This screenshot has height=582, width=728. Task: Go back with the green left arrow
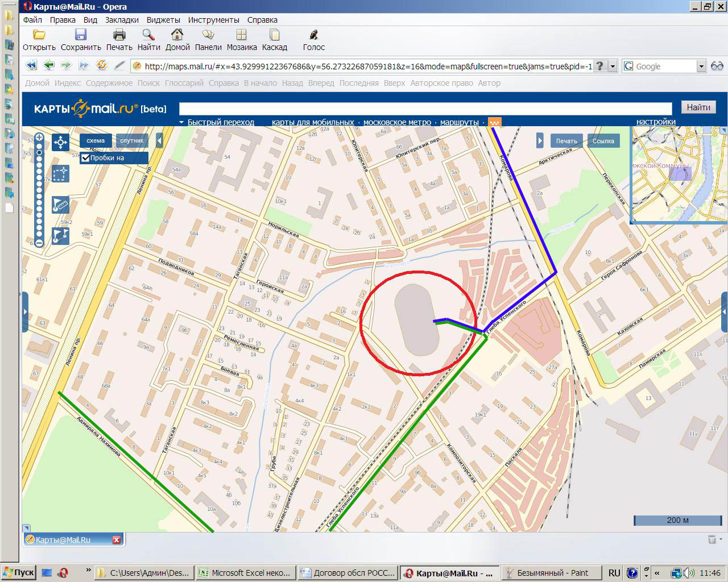[x=49, y=65]
